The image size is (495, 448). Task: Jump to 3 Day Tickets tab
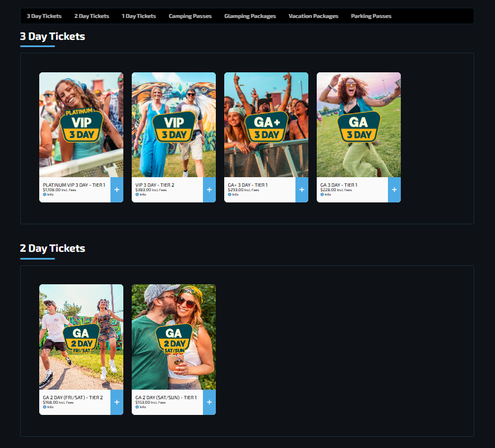pos(44,16)
